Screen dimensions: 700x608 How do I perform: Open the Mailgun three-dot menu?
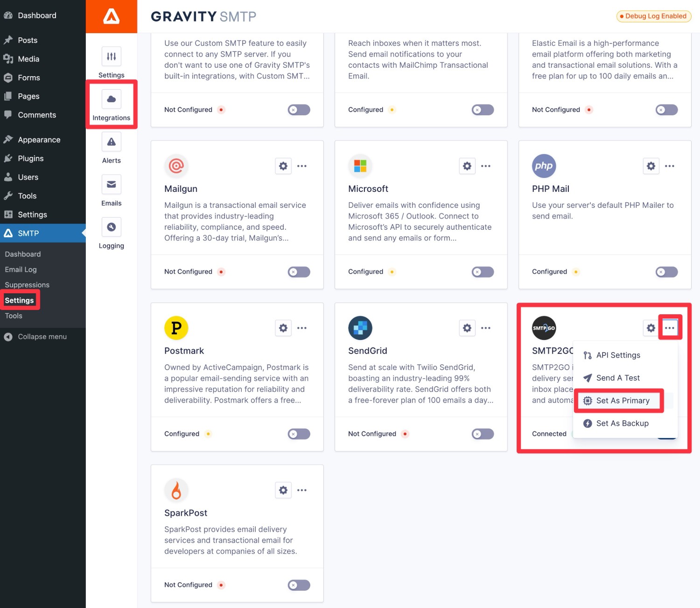pyautogui.click(x=302, y=166)
